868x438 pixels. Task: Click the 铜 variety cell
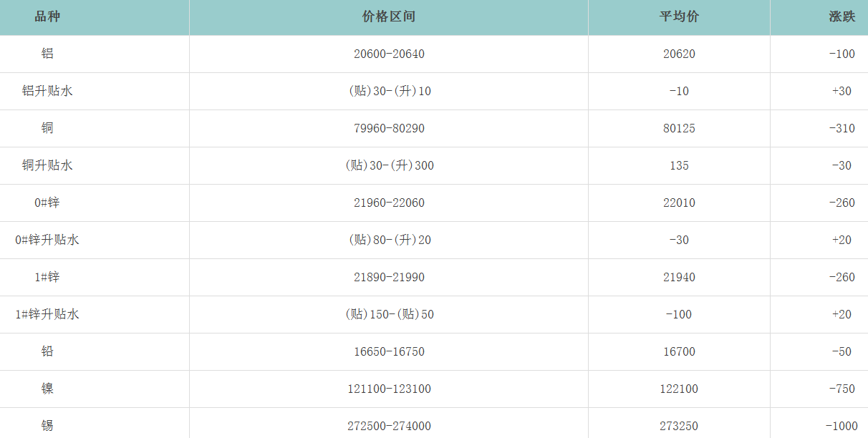(47, 128)
